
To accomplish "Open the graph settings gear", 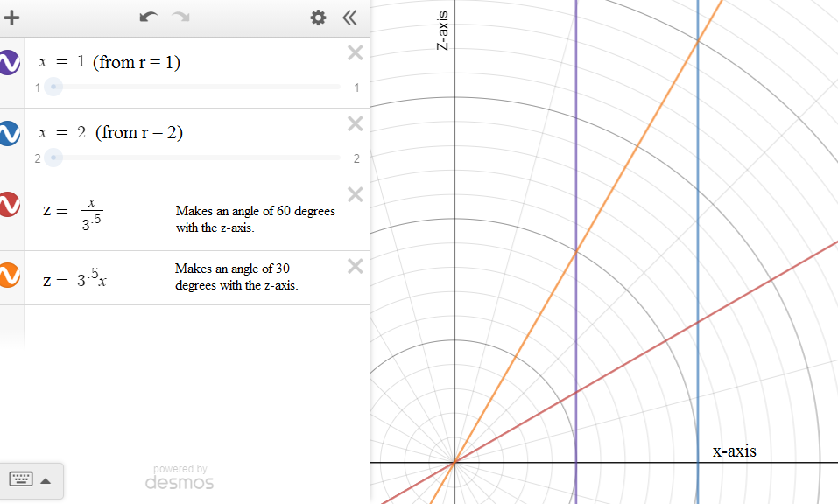I will [x=318, y=17].
